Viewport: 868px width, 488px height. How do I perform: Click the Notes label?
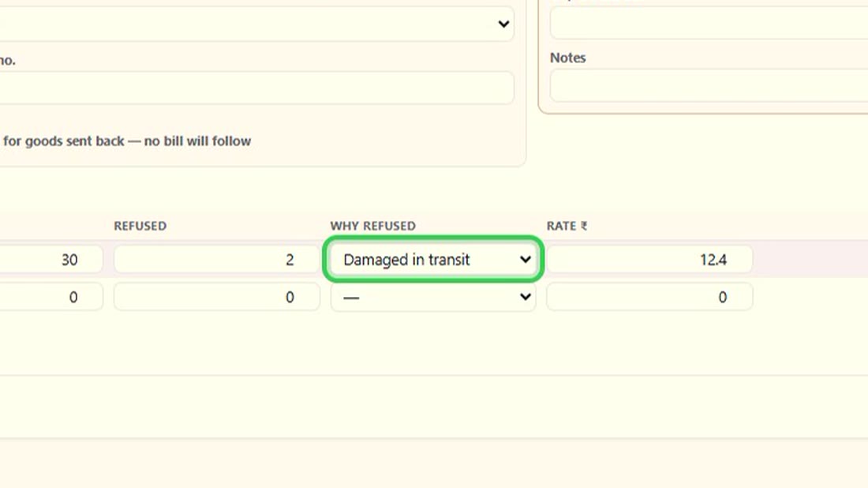pyautogui.click(x=568, y=58)
